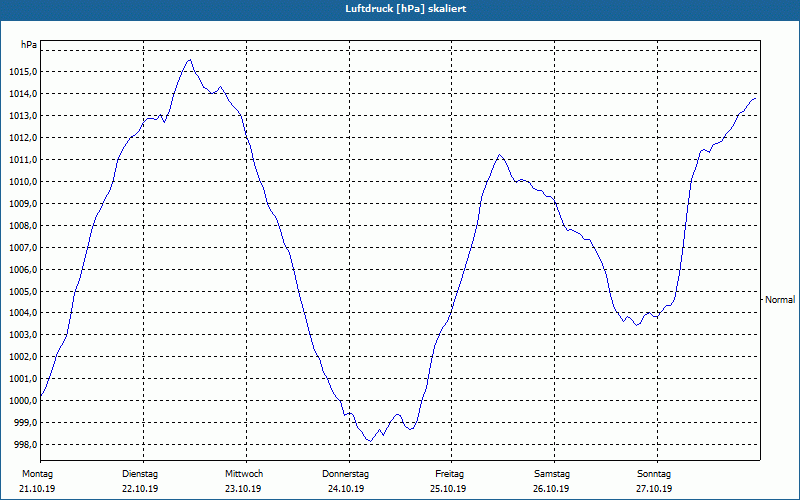The height and width of the screenshot is (500, 800).
Task: Click the 1008,0 axis value
Action: (x=23, y=226)
